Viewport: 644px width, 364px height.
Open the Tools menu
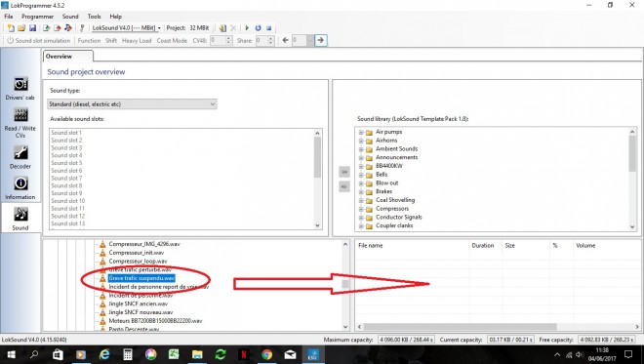point(94,17)
